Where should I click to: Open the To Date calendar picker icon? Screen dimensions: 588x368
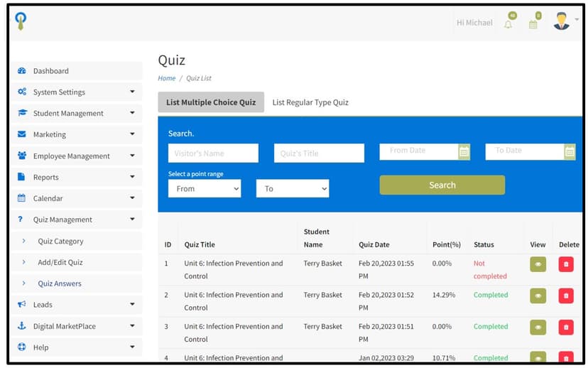(x=569, y=151)
